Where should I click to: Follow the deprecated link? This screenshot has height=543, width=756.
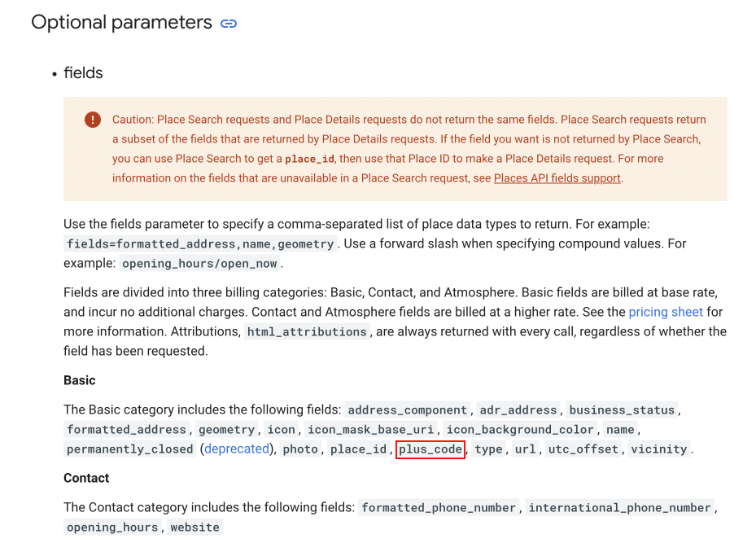click(x=237, y=449)
